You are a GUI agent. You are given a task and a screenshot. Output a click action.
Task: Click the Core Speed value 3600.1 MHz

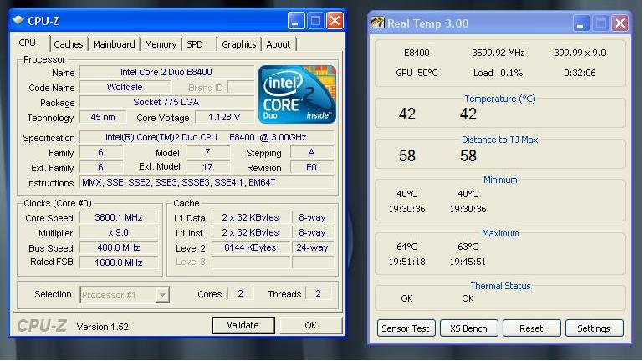coord(119,217)
